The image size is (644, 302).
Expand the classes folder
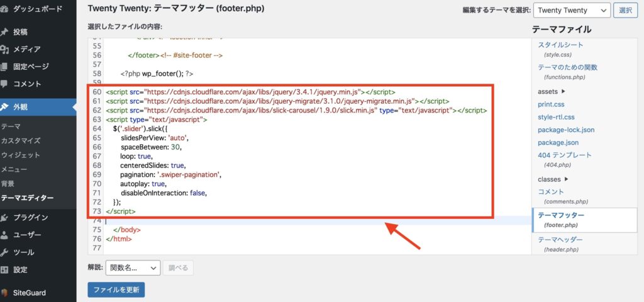553,179
